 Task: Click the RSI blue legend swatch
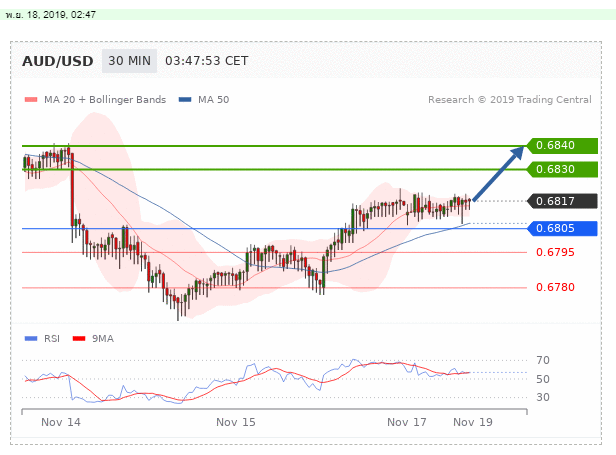(31, 339)
